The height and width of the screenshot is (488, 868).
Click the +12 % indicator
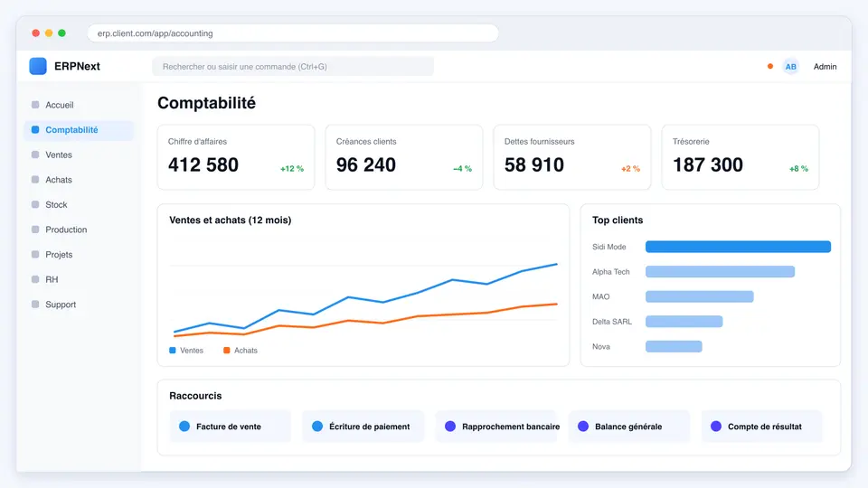pos(292,169)
